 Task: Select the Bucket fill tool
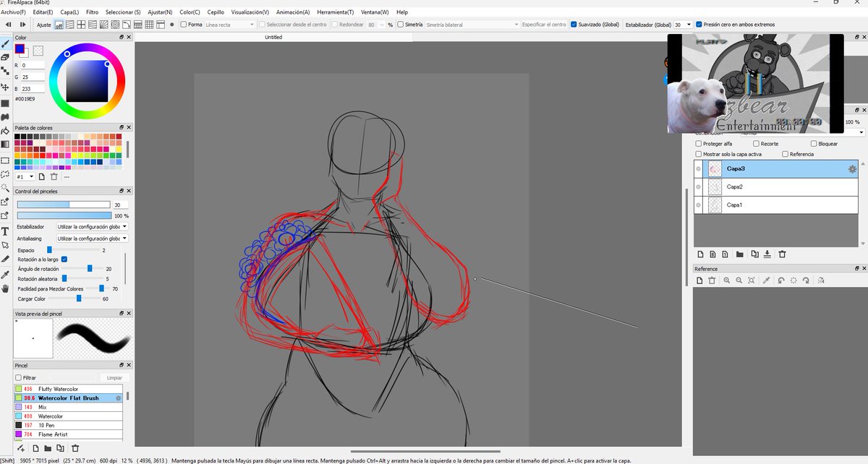click(x=5, y=131)
